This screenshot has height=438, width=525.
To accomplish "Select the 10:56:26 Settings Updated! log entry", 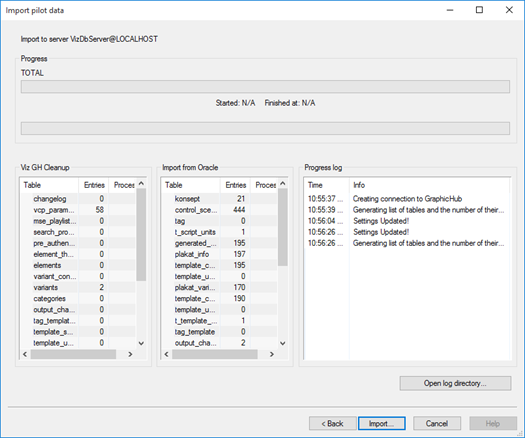I will tap(407, 232).
